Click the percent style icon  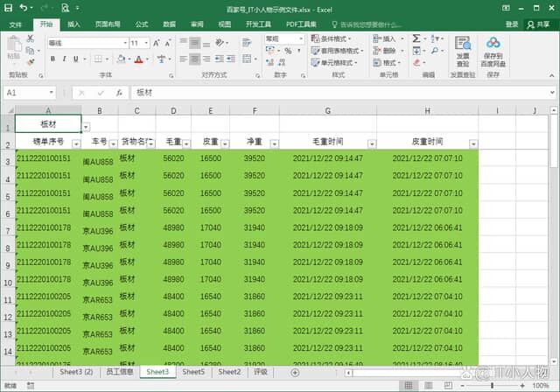(x=289, y=52)
